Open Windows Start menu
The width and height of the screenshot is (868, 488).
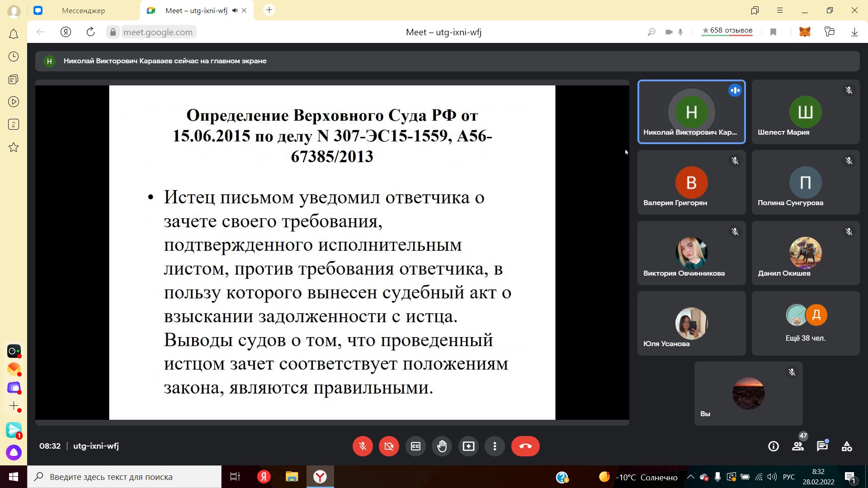tap(14, 477)
